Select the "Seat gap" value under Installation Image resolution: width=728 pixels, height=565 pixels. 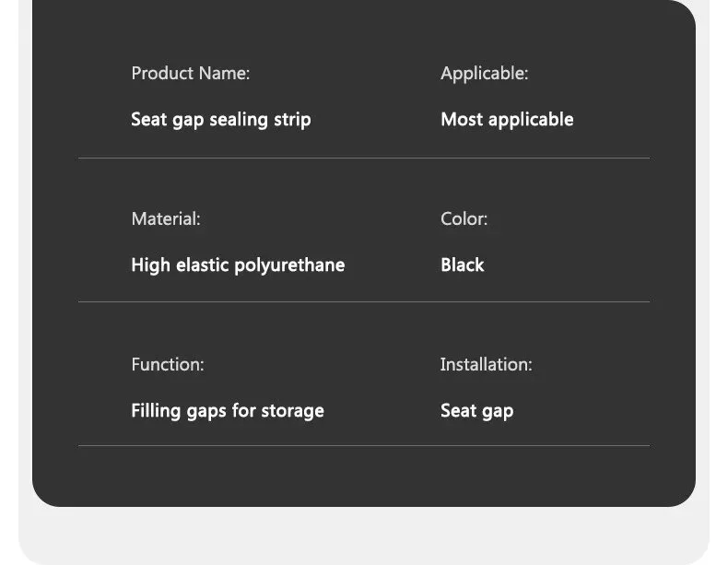click(x=476, y=411)
